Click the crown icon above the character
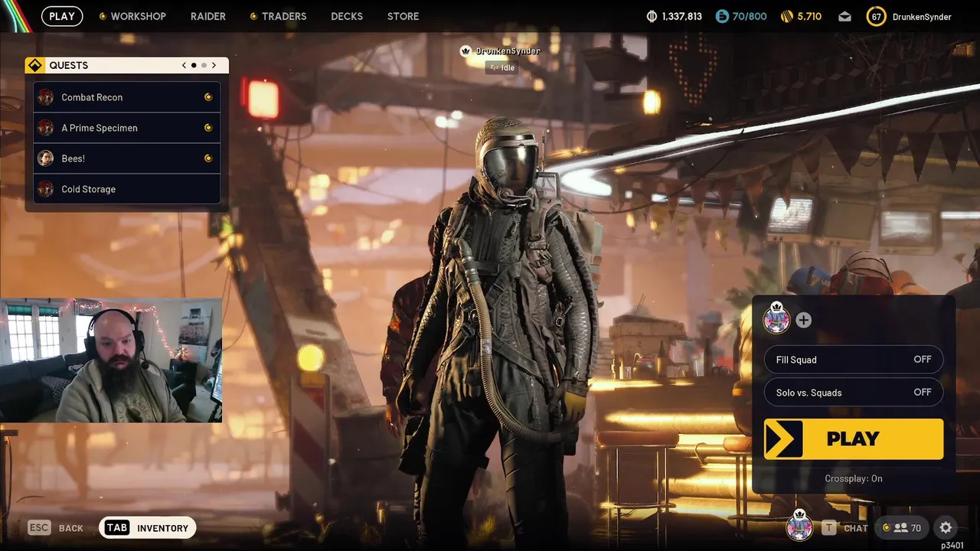 coord(465,51)
